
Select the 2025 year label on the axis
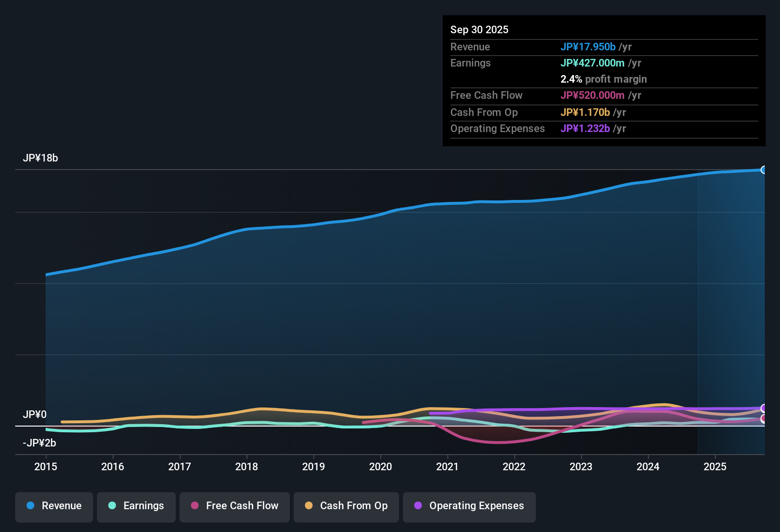pyautogui.click(x=715, y=467)
